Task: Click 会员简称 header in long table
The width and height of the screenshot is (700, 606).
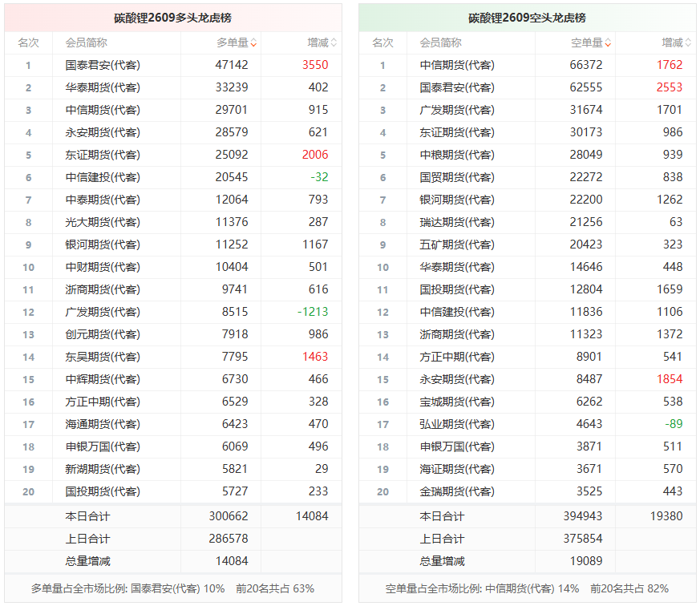Action: [x=86, y=42]
